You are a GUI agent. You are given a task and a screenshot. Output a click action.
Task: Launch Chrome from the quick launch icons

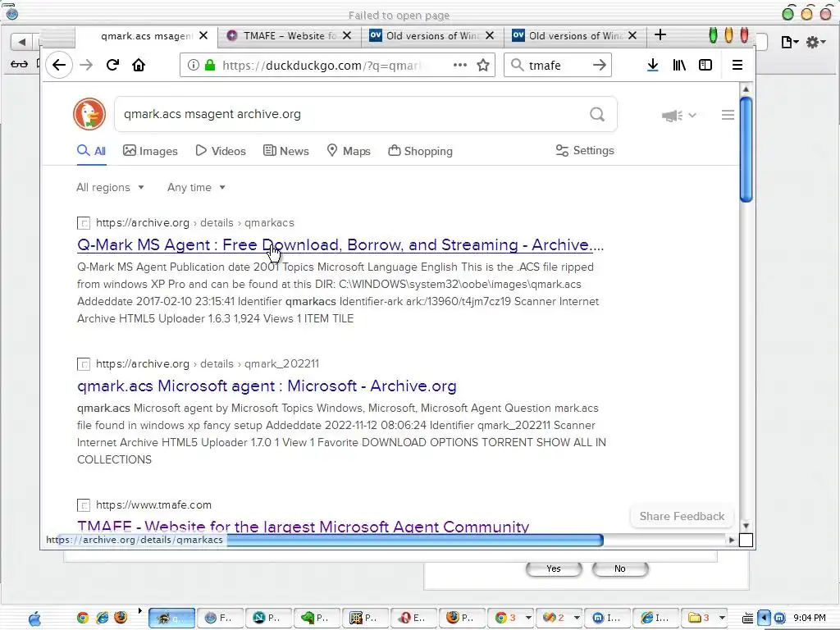pos(83,618)
